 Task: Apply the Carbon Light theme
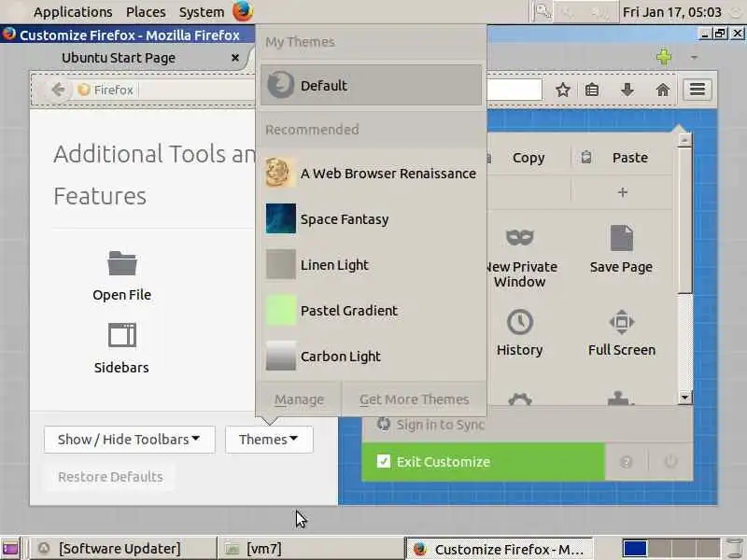click(371, 357)
